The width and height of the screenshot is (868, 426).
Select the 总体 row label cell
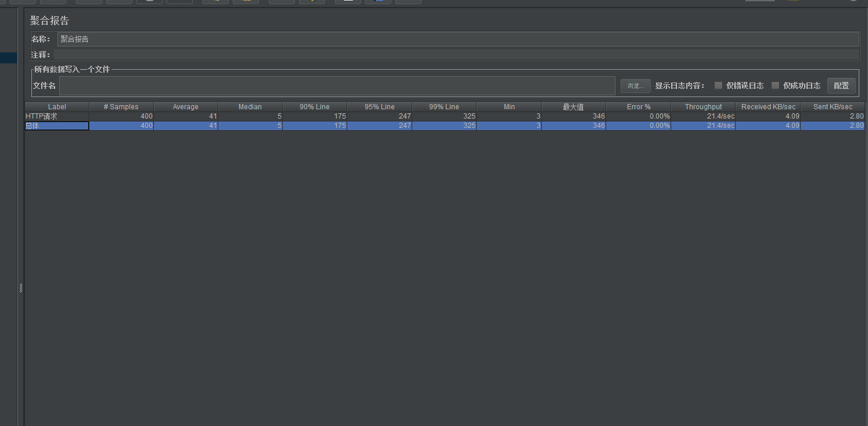57,126
